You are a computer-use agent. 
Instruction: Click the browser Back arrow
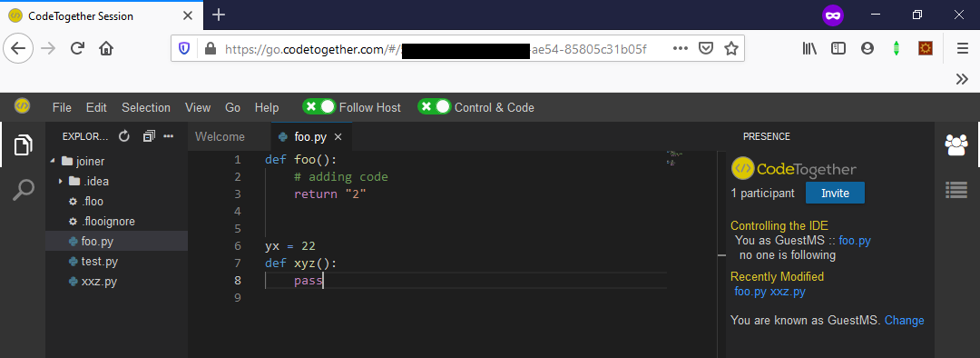tap(18, 48)
